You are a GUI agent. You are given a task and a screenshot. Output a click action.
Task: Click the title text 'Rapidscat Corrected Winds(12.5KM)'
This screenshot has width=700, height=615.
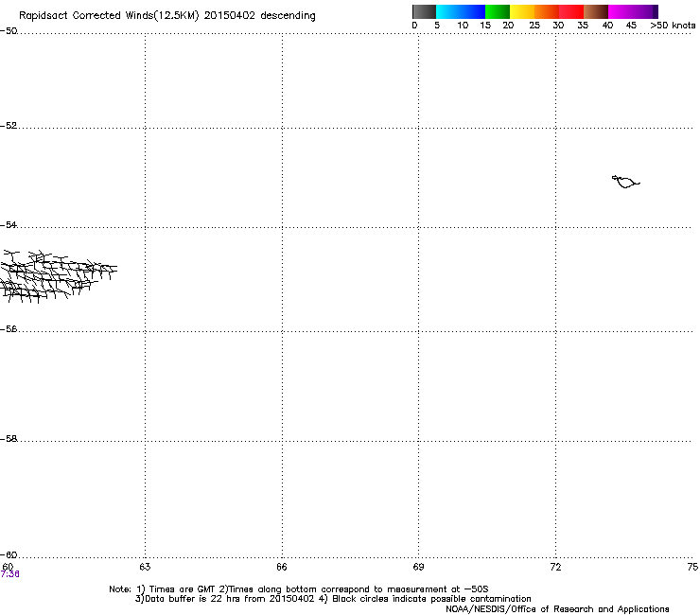coord(109,16)
